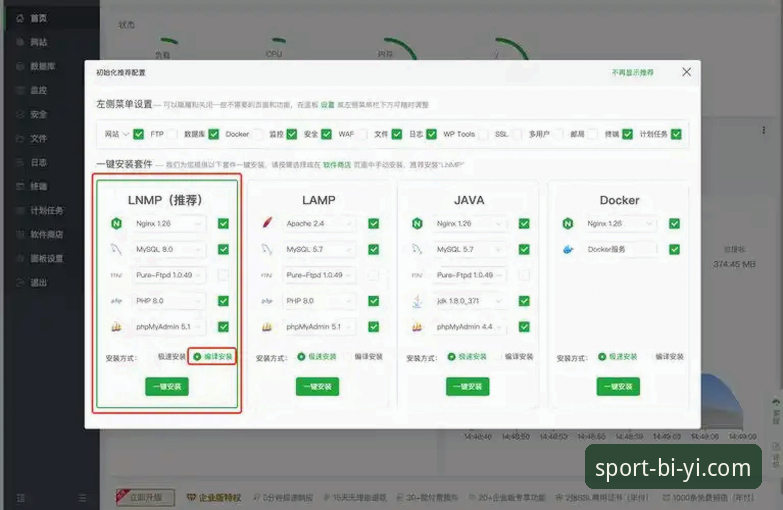Screen dimensions: 783x510
Task: Click the 软件商店 link in dialog description
Action: tap(337, 165)
